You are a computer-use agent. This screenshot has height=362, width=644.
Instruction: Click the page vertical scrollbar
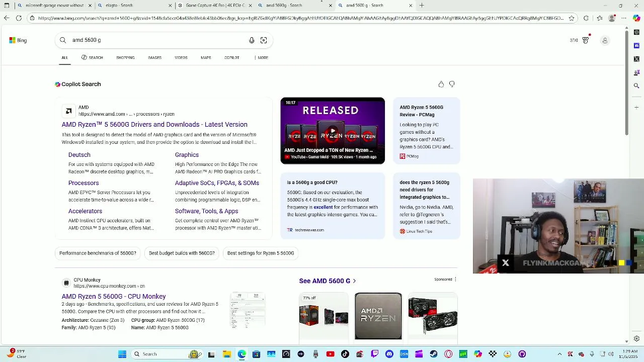click(626, 83)
